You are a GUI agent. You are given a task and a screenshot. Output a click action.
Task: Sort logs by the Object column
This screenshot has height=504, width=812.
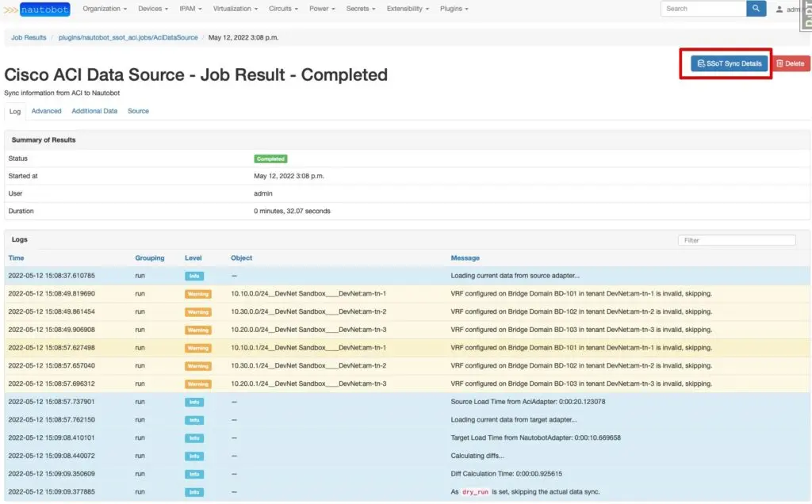[241, 258]
